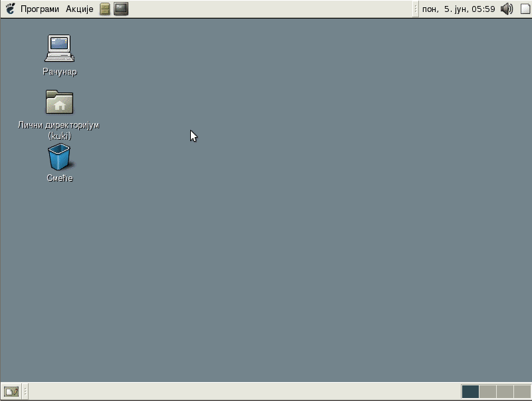The height and width of the screenshot is (402, 532).
Task: Click the show desktop button in bottom panel
Action: point(11,392)
